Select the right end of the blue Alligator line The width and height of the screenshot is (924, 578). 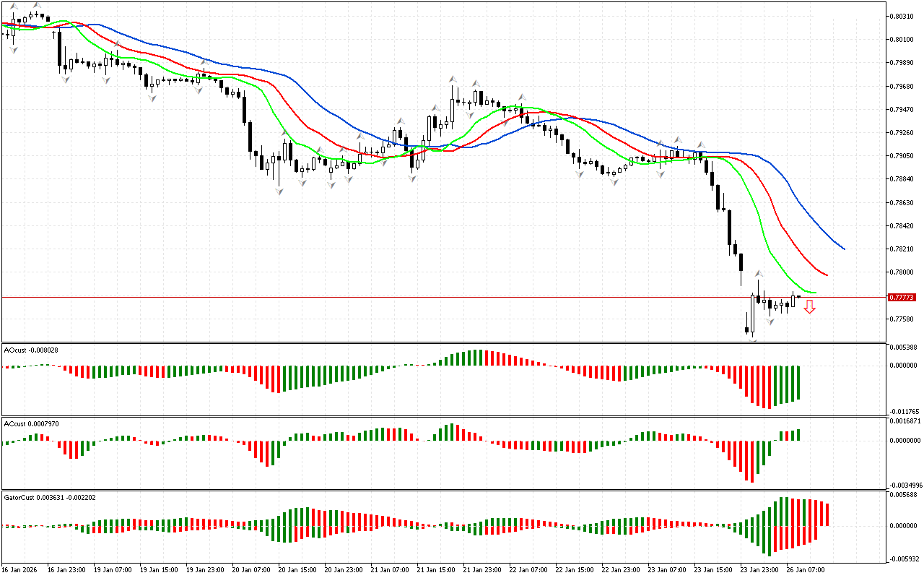843,249
